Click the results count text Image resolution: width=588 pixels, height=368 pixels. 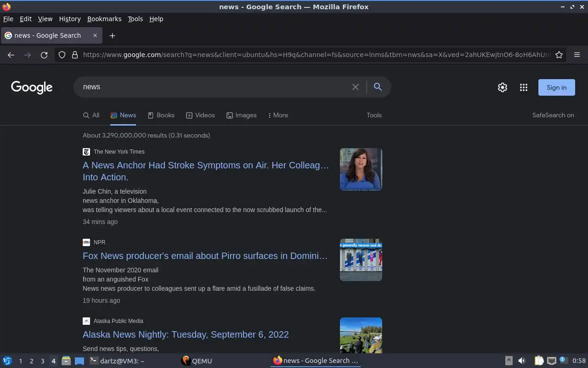point(146,135)
